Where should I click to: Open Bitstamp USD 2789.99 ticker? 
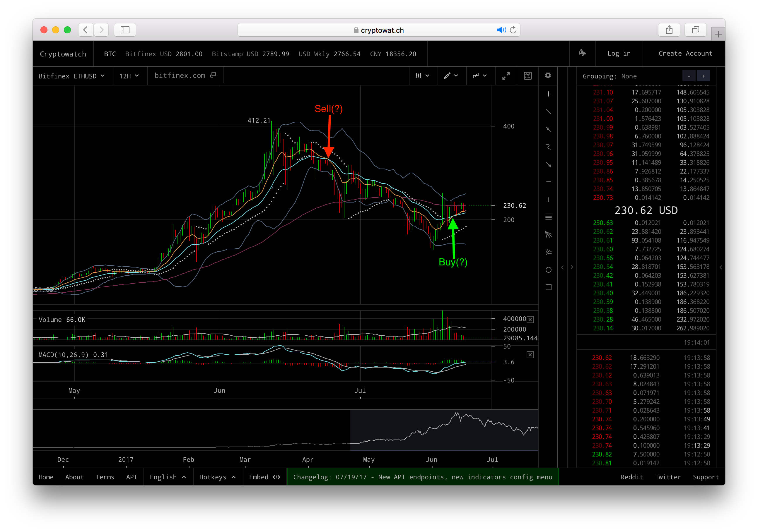[250, 54]
